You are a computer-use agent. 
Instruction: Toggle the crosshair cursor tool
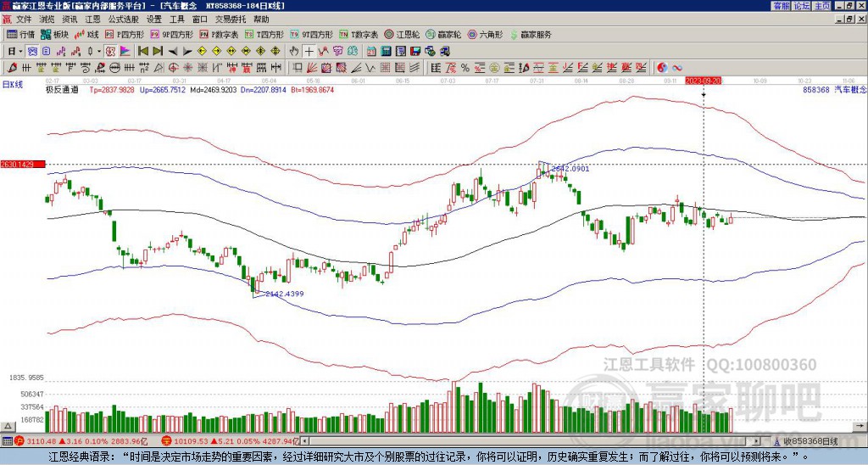click(x=309, y=52)
